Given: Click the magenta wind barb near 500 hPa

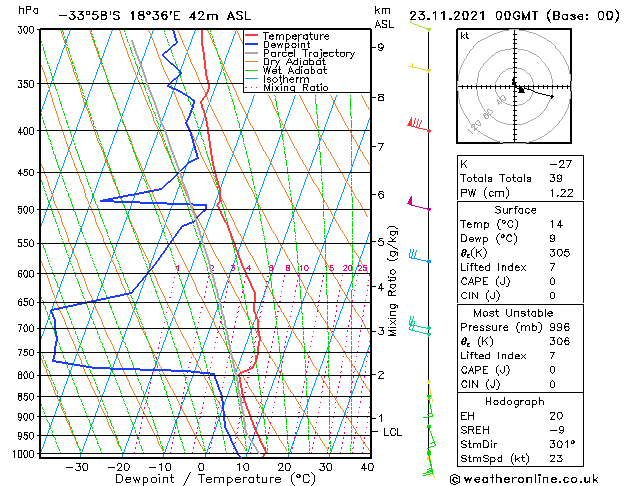Looking at the screenshot, I should [x=419, y=203].
